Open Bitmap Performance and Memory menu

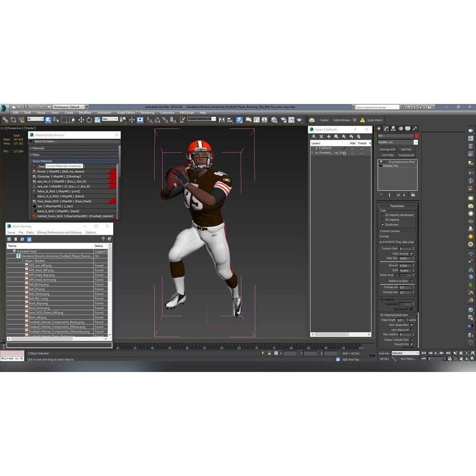click(x=59, y=233)
